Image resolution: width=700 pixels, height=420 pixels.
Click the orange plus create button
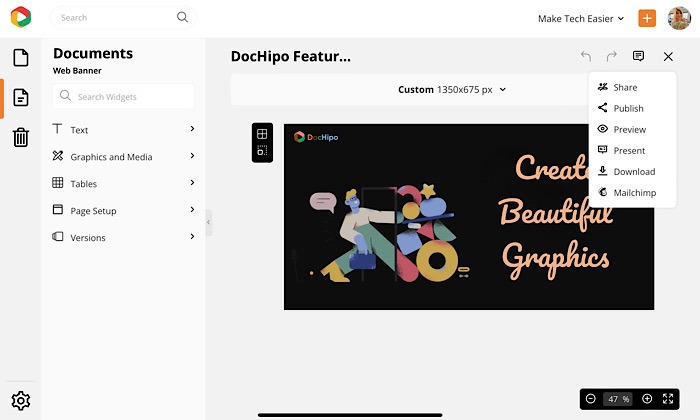tap(647, 18)
